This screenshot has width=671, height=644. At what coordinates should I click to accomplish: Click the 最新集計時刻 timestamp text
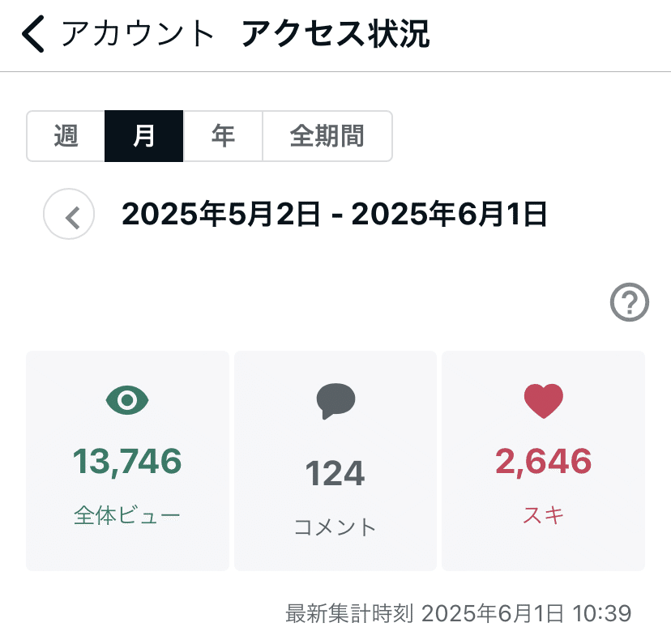[x=458, y=613]
